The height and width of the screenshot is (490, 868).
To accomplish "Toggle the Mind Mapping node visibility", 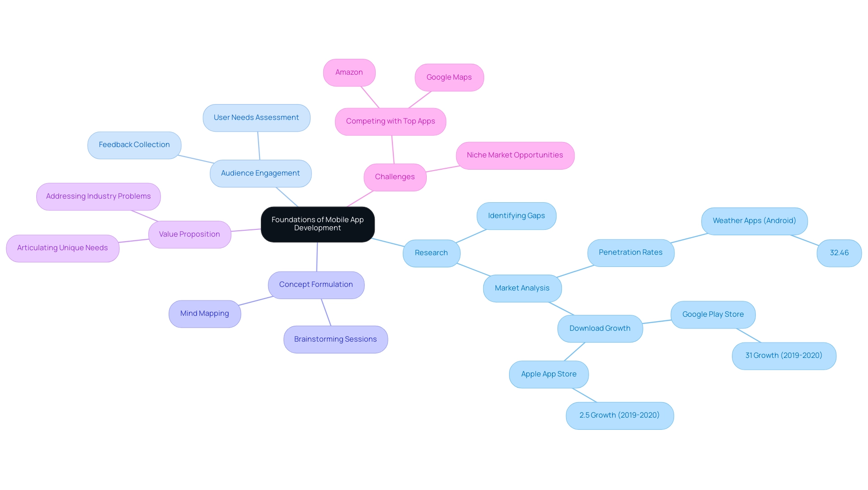I will pos(204,314).
